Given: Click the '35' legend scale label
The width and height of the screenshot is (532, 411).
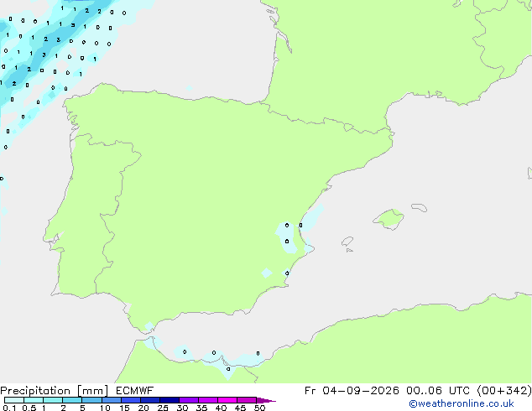Looking at the screenshot, I should 201,408.
